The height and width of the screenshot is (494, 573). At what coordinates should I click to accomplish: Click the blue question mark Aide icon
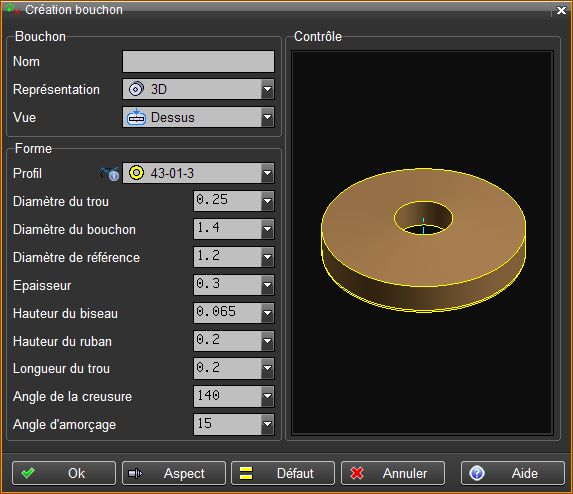(477, 473)
